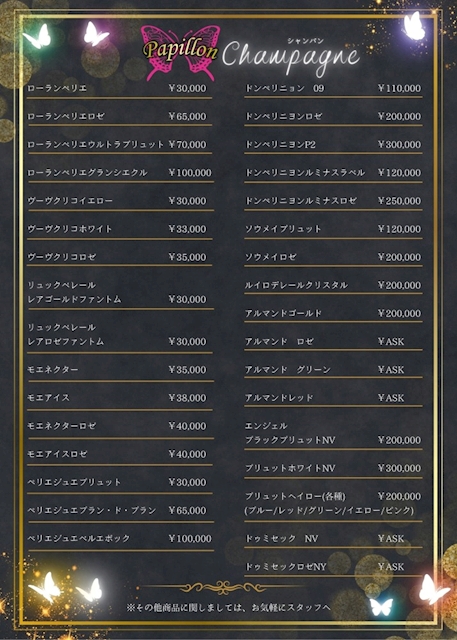
Task: Click the ¥ASK price for ドゥミセックロゼ
Action: click(x=391, y=567)
